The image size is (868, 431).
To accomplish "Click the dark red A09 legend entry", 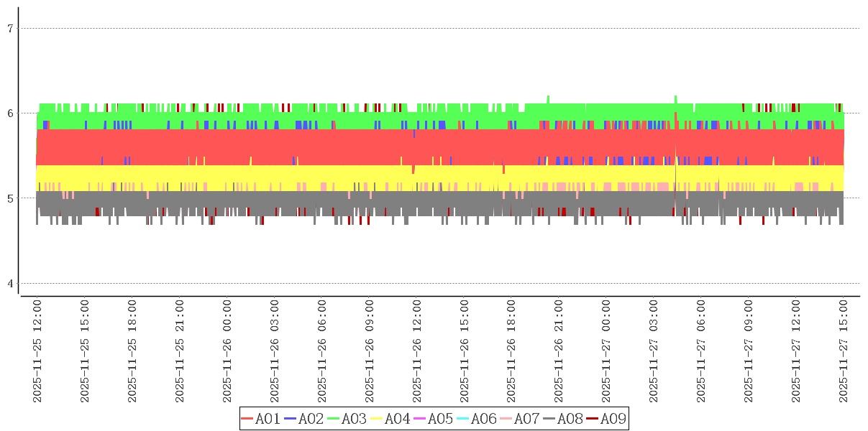I will pyautogui.click(x=606, y=419).
